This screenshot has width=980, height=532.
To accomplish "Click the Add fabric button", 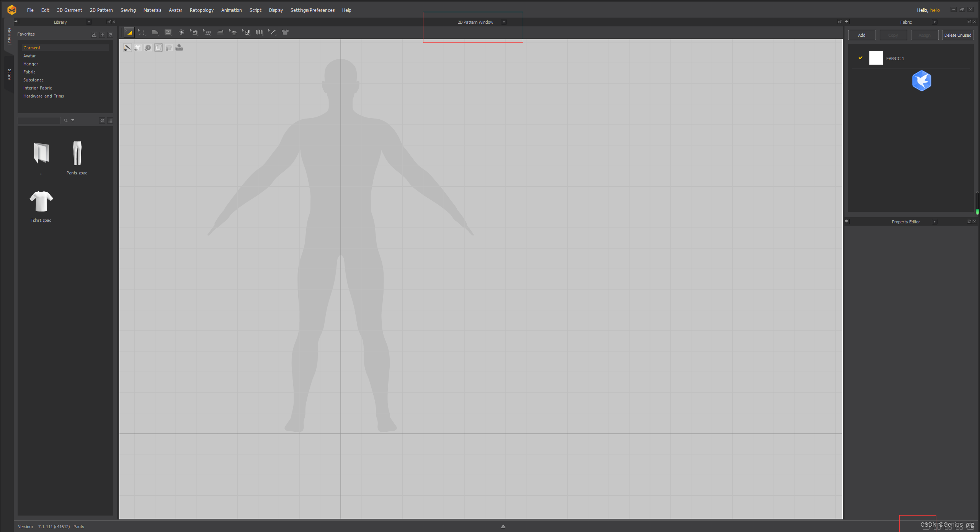I will (x=862, y=35).
